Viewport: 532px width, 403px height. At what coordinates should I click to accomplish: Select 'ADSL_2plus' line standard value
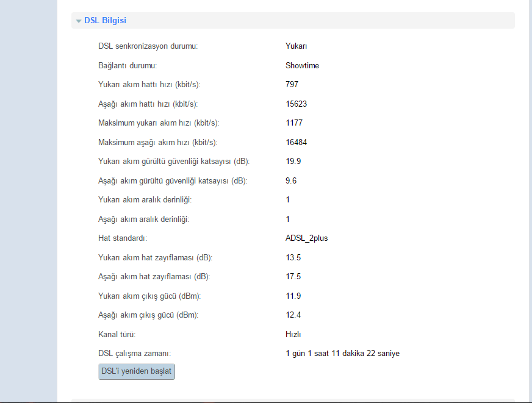pyautogui.click(x=307, y=238)
